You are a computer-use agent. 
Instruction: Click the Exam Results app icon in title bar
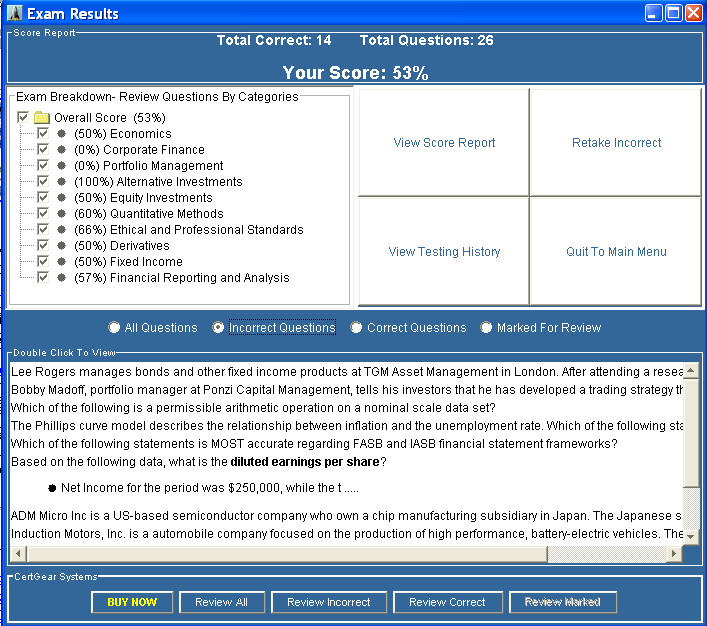pos(15,13)
